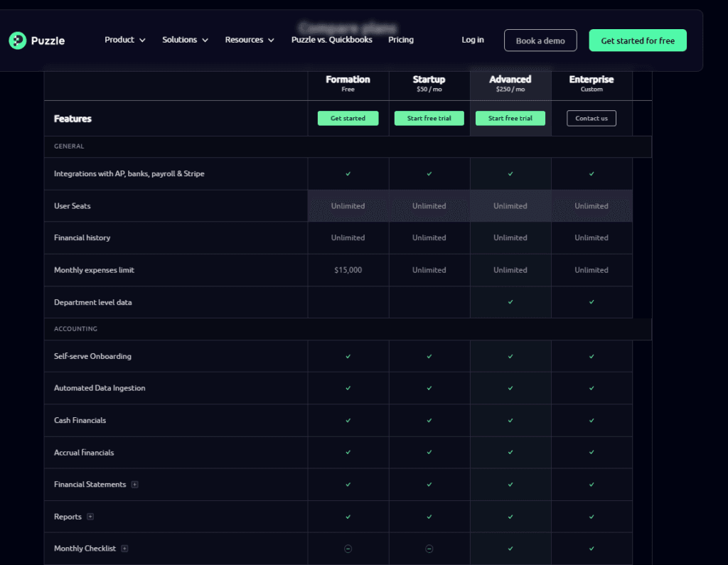Click Enterprise checkmark for Department level data
The width and height of the screenshot is (728, 565).
tap(591, 302)
